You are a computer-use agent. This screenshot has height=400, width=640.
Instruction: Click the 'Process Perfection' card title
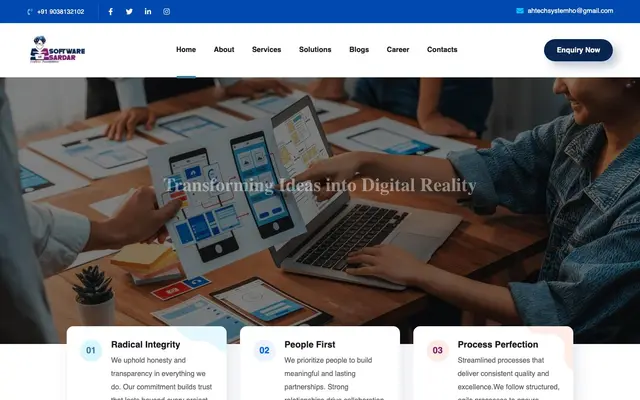coord(498,344)
